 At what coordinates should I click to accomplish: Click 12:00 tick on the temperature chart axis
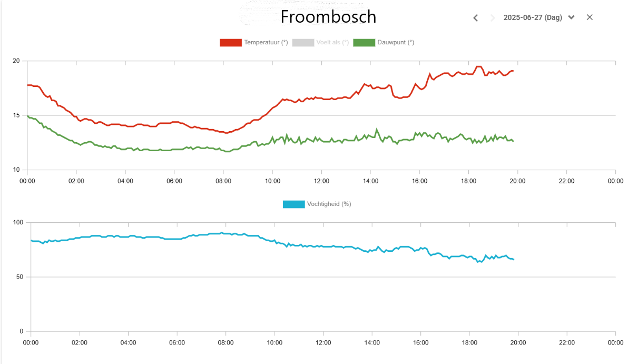pos(321,181)
